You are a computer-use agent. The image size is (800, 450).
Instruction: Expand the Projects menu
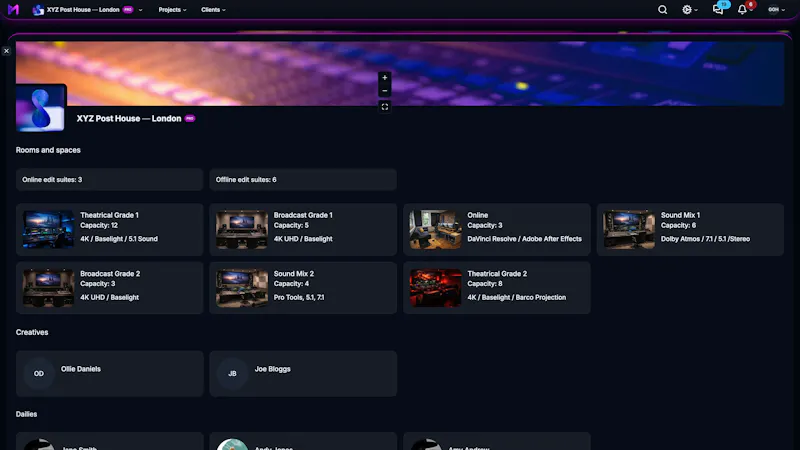point(172,10)
